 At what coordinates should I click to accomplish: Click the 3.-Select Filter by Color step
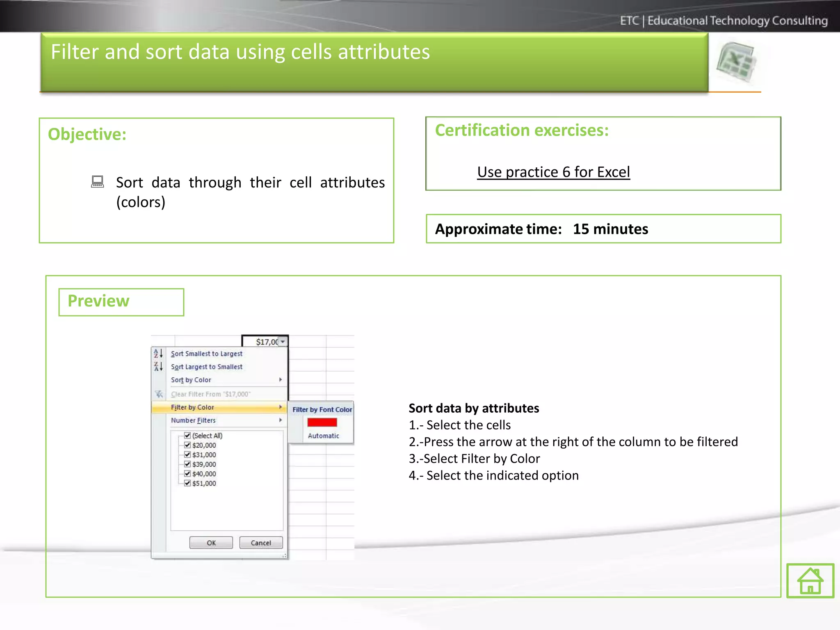[x=474, y=459]
